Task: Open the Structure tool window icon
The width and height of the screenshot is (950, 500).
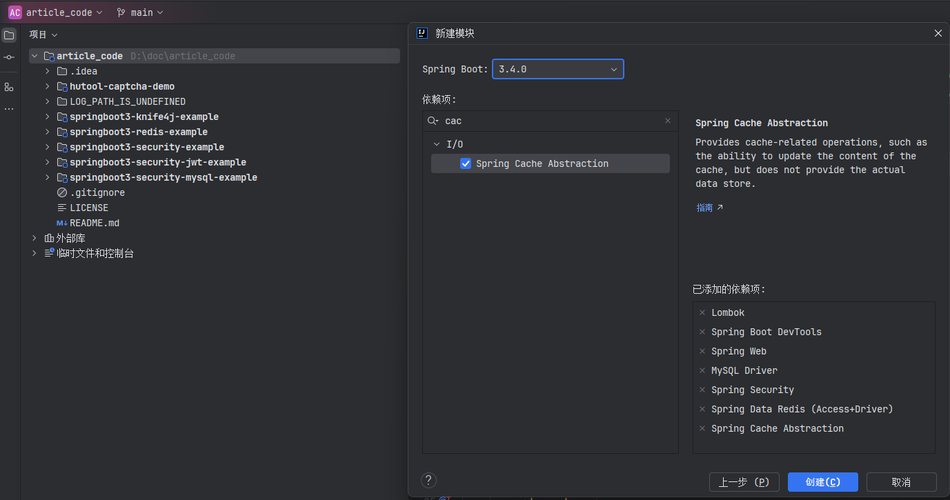Action: click(9, 87)
